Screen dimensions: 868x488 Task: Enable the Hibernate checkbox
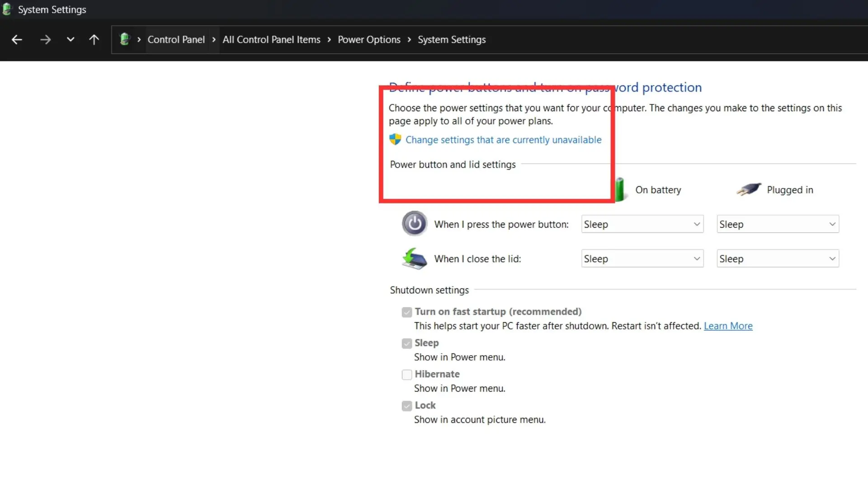tap(407, 375)
